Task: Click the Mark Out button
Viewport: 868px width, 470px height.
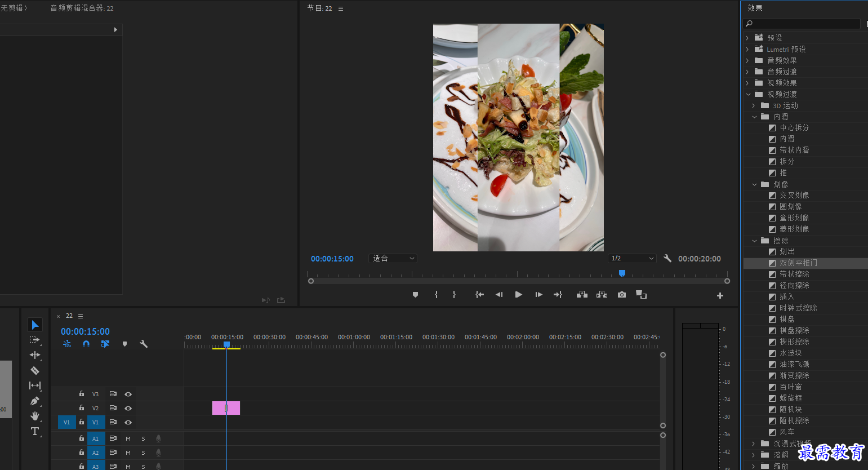Action: (454, 295)
